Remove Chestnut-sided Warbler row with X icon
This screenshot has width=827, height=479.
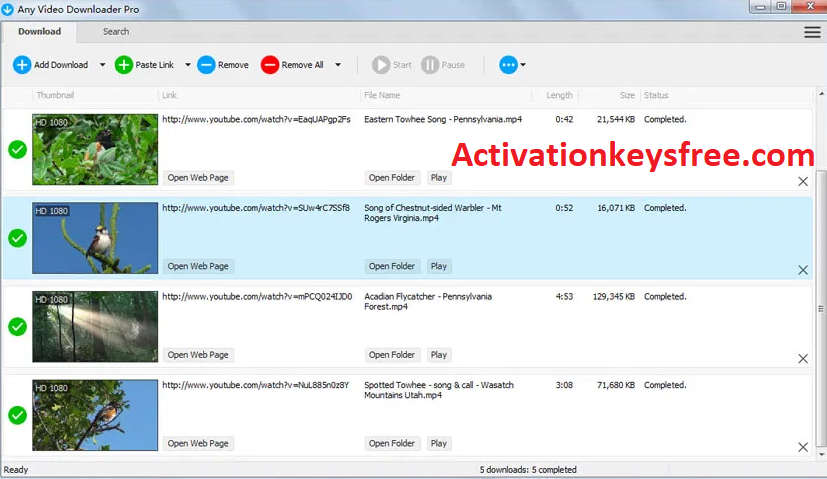pyautogui.click(x=803, y=270)
